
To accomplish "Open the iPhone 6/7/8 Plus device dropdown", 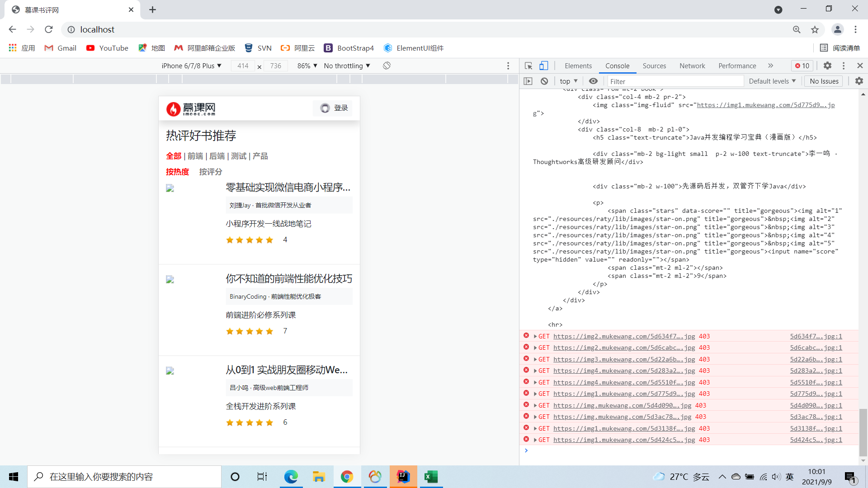I will click(191, 66).
